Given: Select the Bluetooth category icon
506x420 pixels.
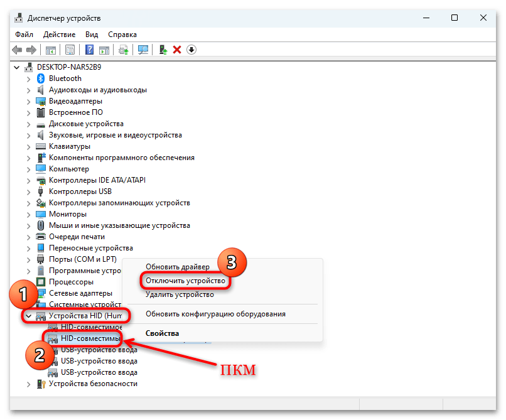Looking at the screenshot, I should tap(39, 78).
